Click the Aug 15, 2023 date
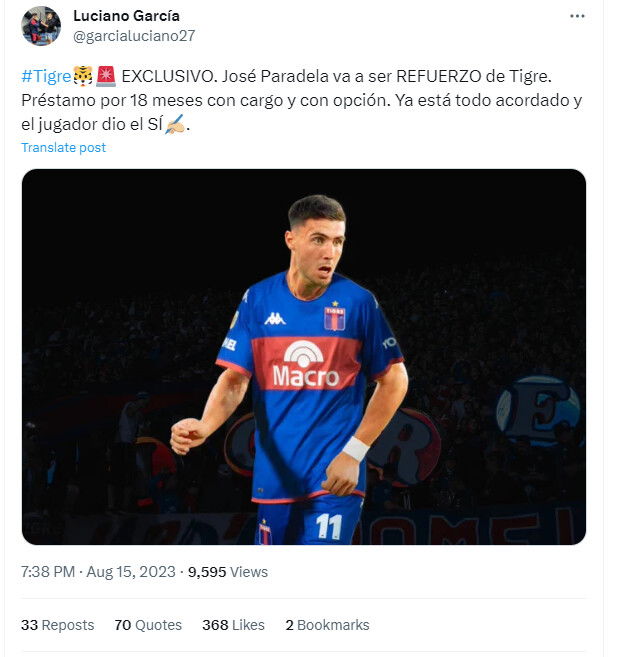This screenshot has width=632, height=657. (131, 572)
